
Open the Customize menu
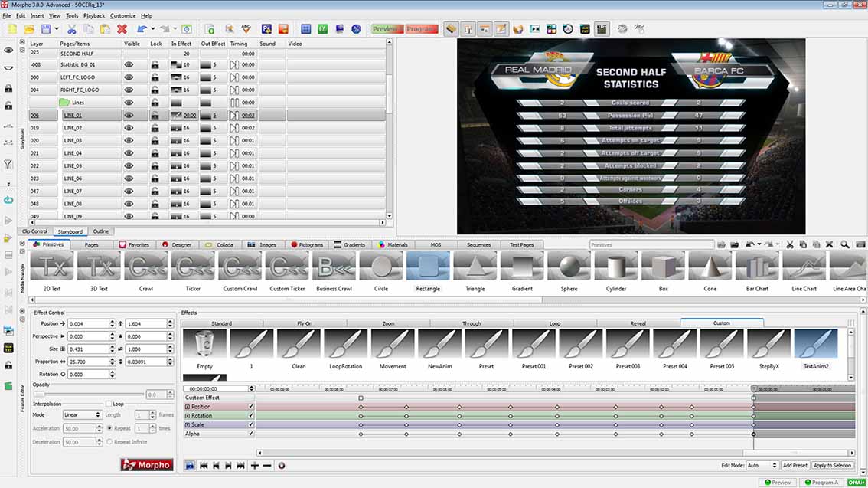point(123,15)
